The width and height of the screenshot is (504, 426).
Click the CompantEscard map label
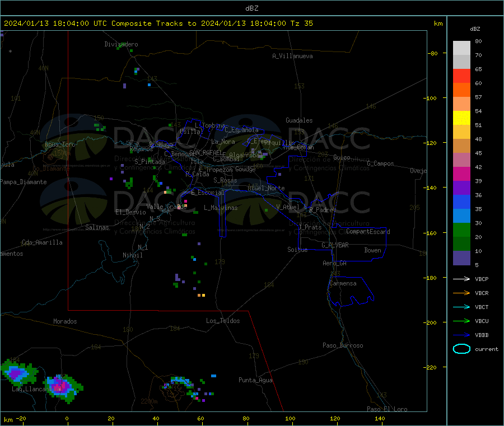point(368,232)
